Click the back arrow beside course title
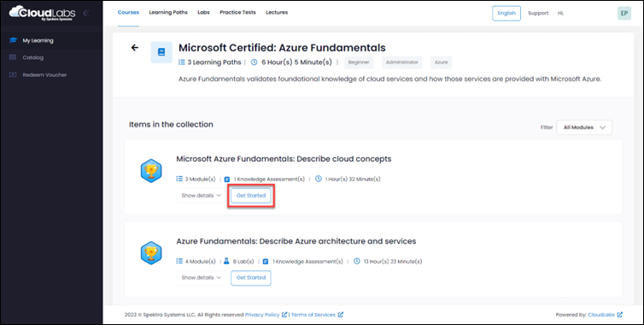The width and height of the screenshot is (644, 325). (x=135, y=48)
